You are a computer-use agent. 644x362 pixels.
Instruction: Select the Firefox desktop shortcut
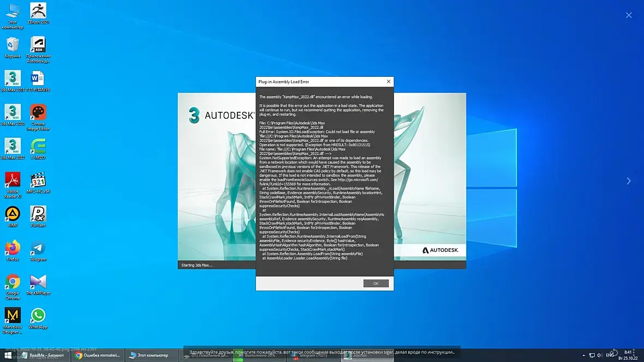(x=13, y=250)
